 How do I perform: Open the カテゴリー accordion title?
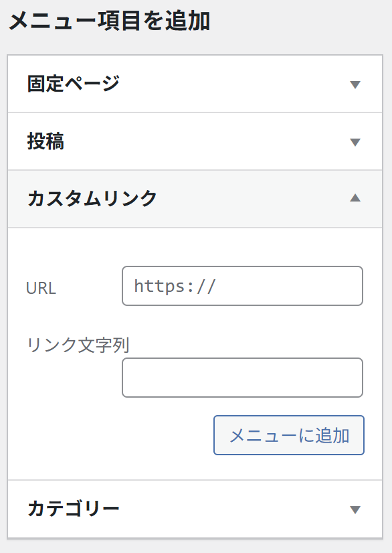pyautogui.click(x=74, y=509)
